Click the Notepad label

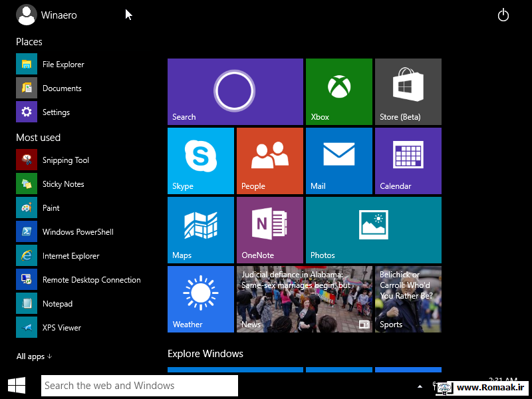tap(57, 304)
